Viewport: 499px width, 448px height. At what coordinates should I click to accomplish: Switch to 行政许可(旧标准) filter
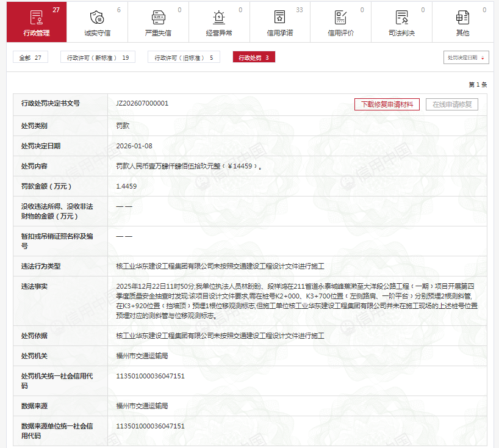[184, 57]
